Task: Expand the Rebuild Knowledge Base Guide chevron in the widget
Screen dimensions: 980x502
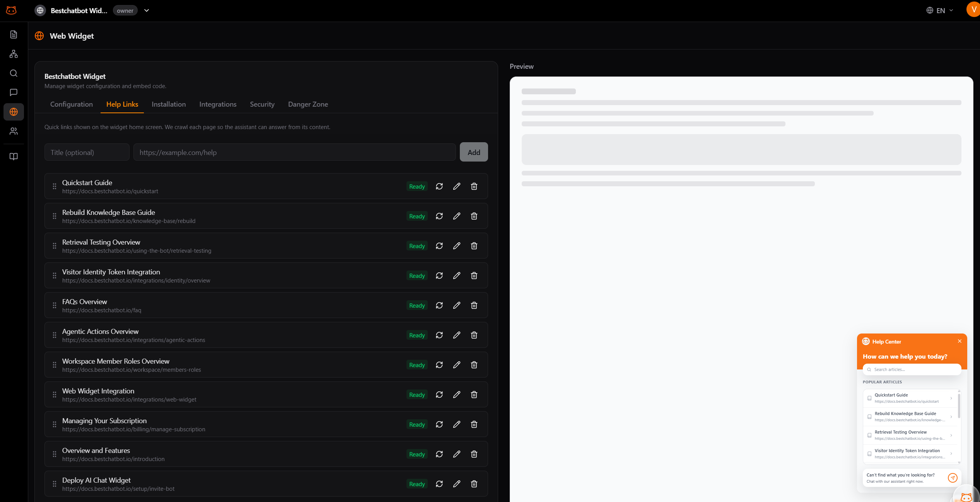Action: tap(951, 417)
